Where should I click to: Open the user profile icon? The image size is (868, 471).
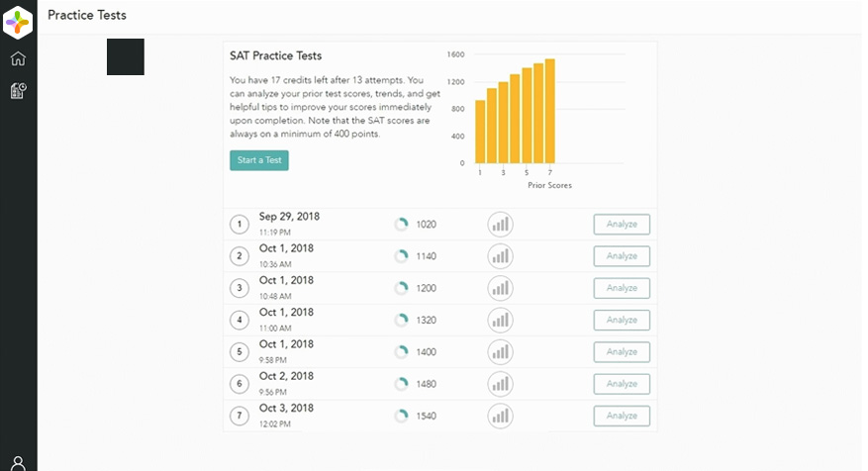(18, 462)
